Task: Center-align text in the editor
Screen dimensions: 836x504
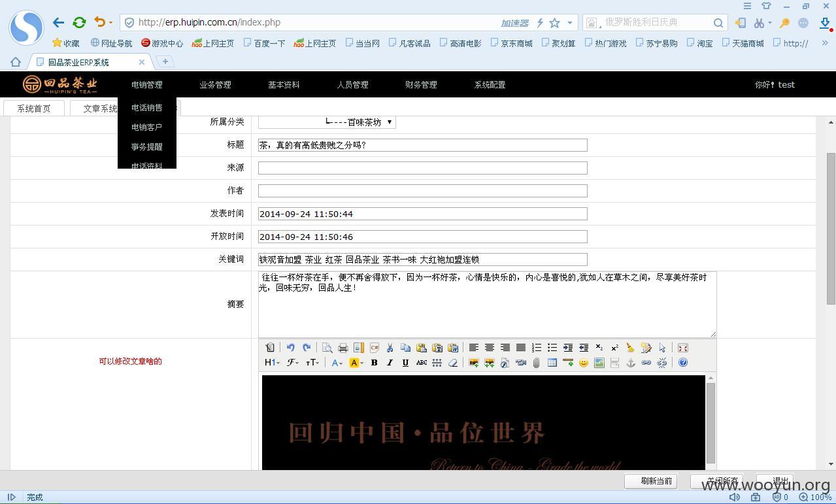Action: (x=489, y=348)
